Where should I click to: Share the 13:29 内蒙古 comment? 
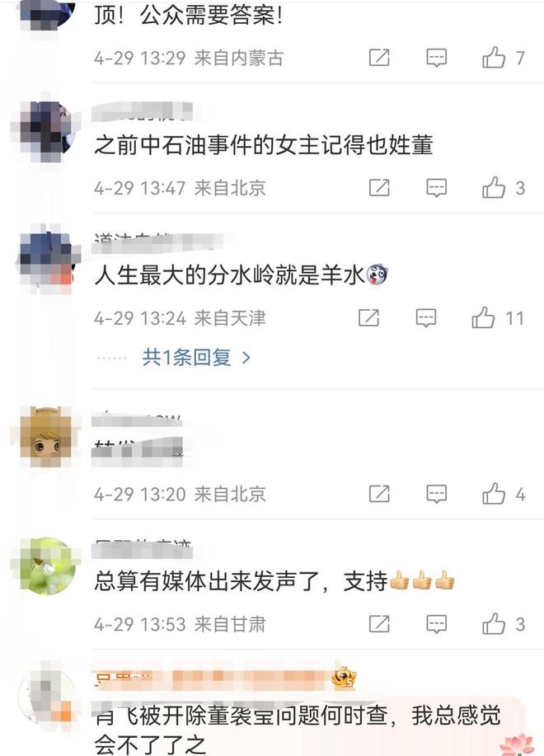pos(379,58)
